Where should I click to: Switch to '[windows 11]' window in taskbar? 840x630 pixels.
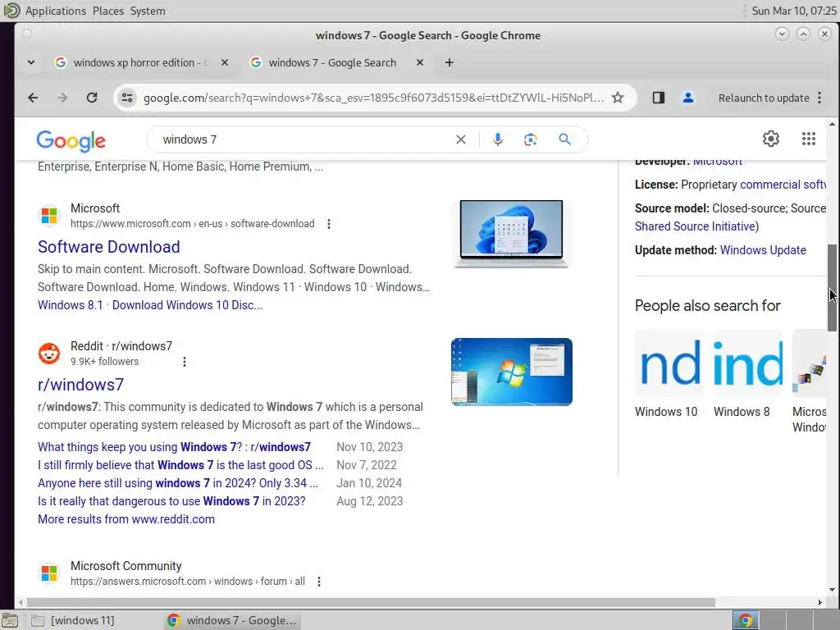tap(73, 620)
